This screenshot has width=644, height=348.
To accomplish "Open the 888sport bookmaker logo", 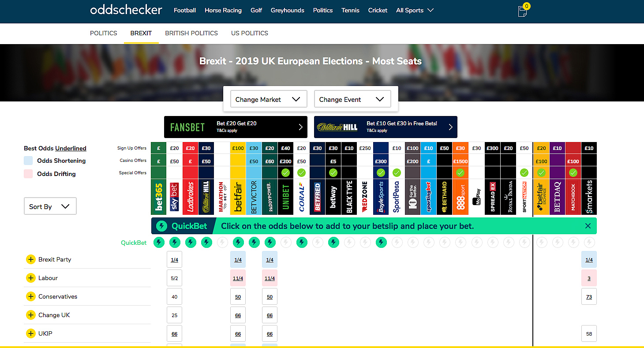I will coord(461,197).
